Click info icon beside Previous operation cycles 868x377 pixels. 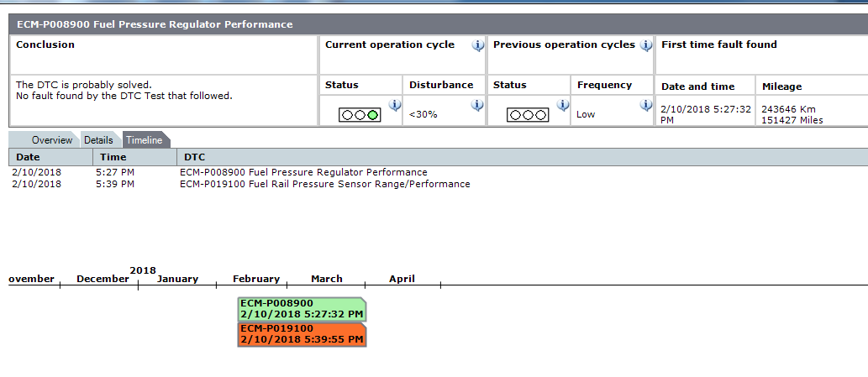click(x=645, y=45)
